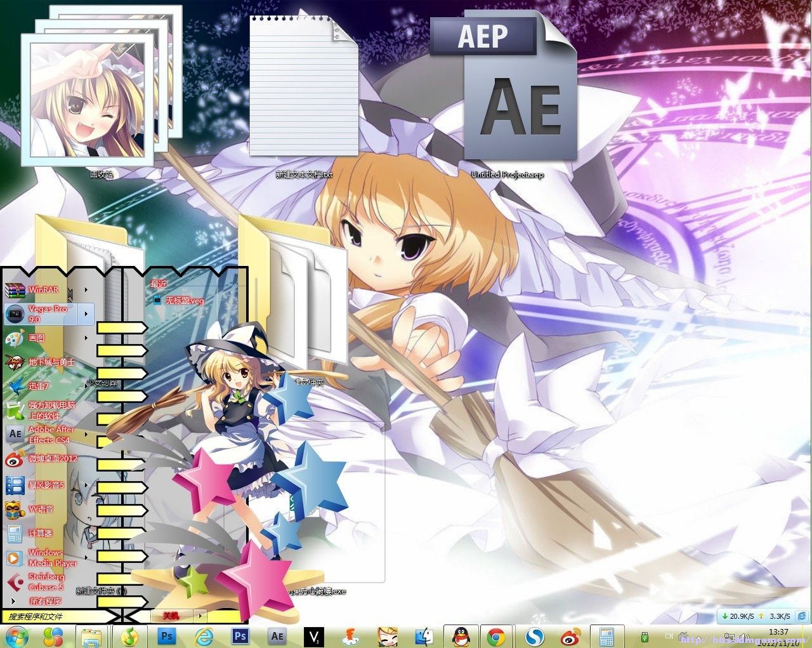812x648 pixels.
Task: Open Internet Explorer from the taskbar
Action: (204, 636)
